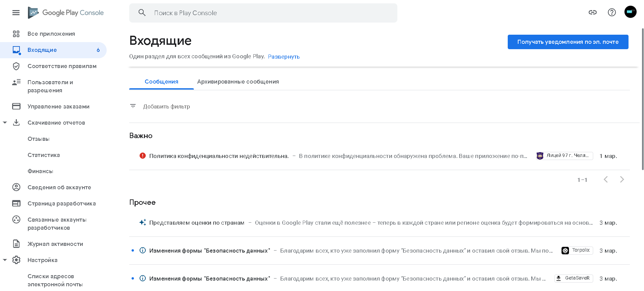Open Журнал активности in the sidebar
Viewport: 644px width, 291px height.
pos(55,244)
